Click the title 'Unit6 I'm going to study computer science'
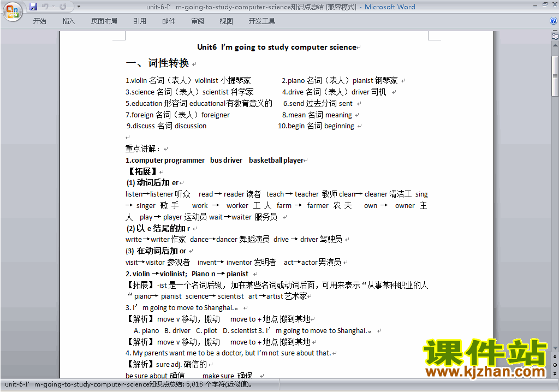This screenshot has width=559, height=392. coord(277,47)
